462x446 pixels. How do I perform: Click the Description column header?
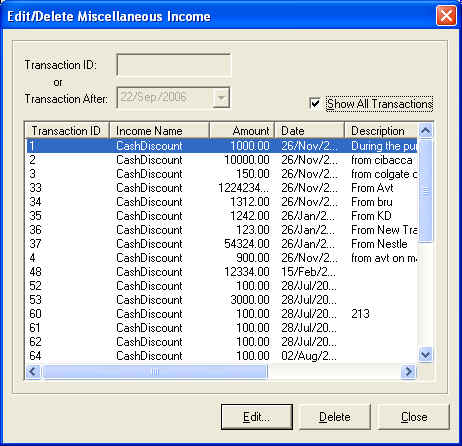[x=381, y=131]
